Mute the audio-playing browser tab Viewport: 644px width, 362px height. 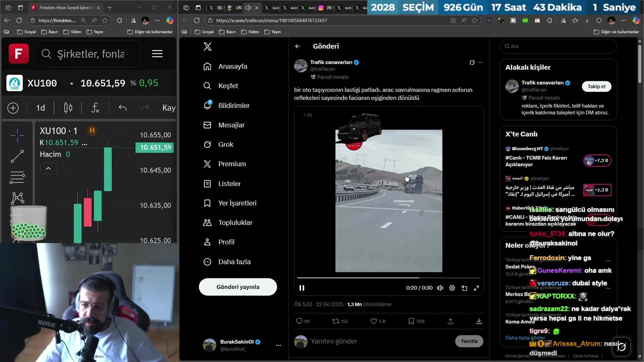click(248, 8)
